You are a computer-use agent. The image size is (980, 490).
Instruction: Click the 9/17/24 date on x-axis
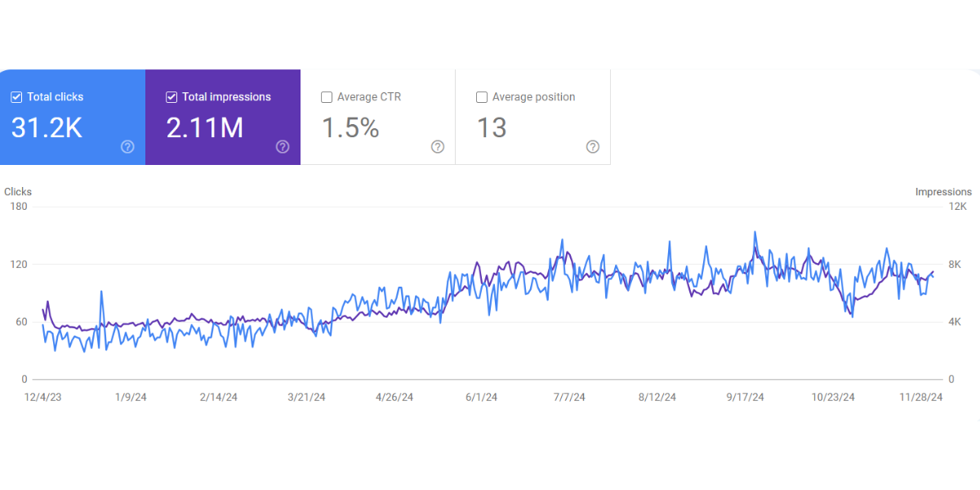coord(745,398)
